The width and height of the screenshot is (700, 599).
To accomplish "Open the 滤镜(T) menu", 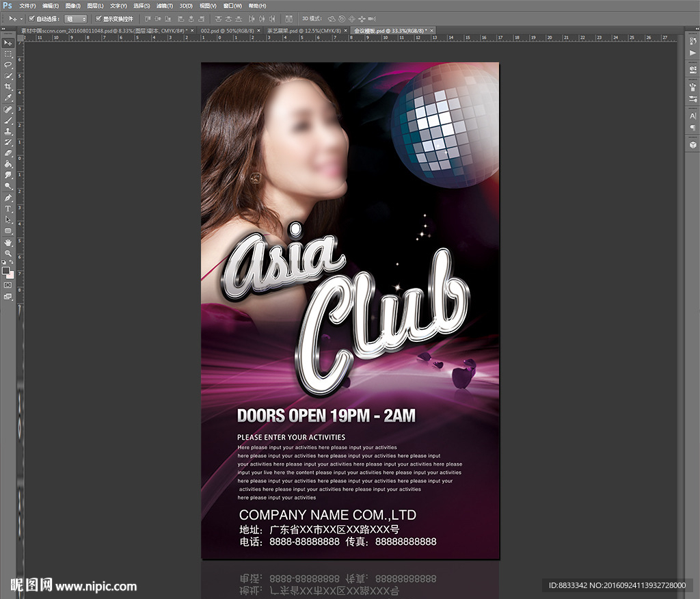I will [x=164, y=5].
